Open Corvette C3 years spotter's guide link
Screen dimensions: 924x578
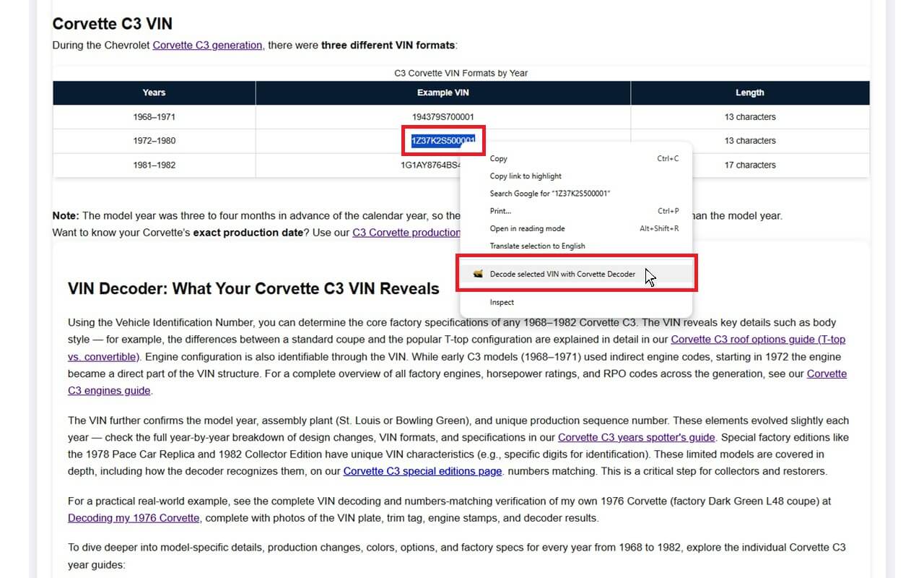[637, 437]
